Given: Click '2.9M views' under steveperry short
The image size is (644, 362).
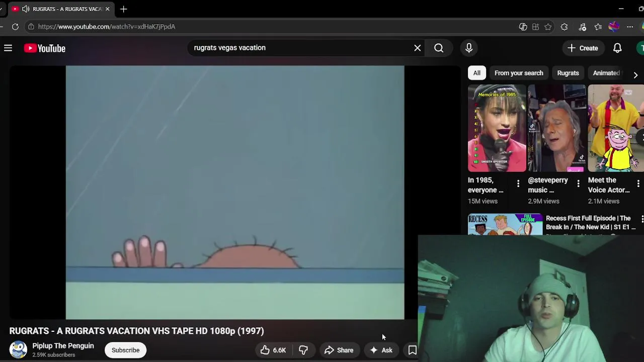Looking at the screenshot, I should [x=543, y=201].
